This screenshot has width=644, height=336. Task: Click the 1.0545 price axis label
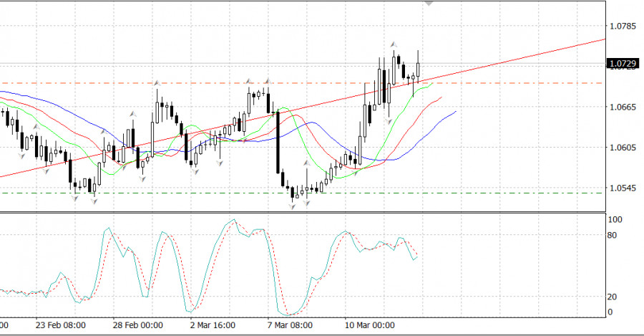tap(621, 188)
